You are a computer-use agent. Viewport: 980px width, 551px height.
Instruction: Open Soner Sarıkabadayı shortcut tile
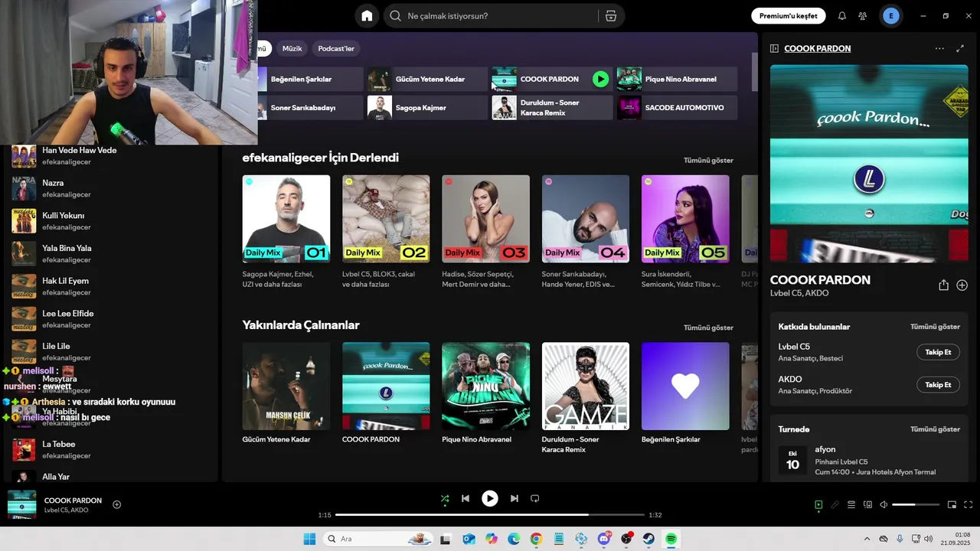[x=310, y=108]
